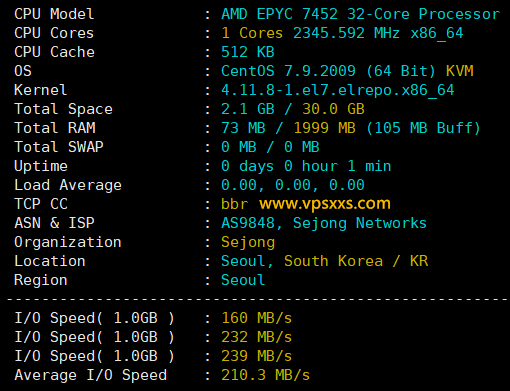Click the 'Load Average' label

coord(68,185)
